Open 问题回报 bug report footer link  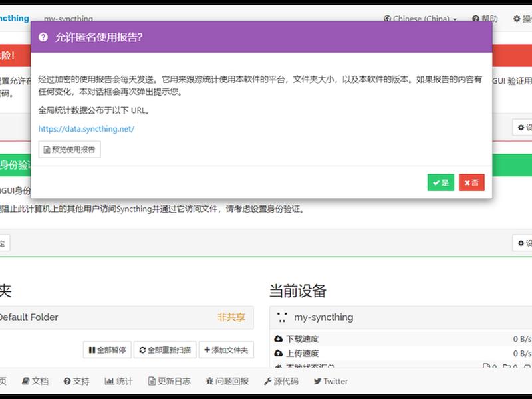click(x=227, y=381)
